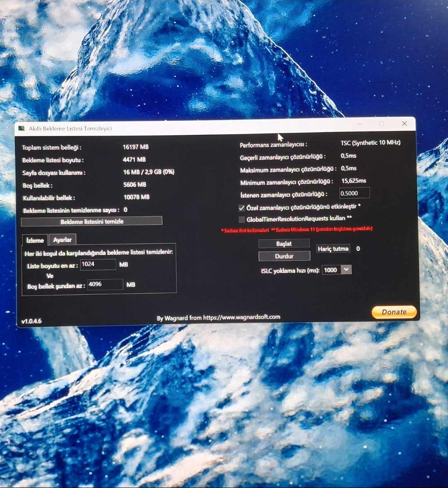
Task: Click the 10078 MB available memory value
Action: [136, 197]
